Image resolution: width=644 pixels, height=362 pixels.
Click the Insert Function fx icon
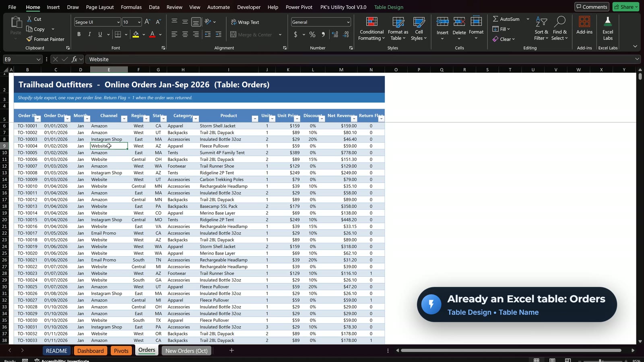click(74, 60)
